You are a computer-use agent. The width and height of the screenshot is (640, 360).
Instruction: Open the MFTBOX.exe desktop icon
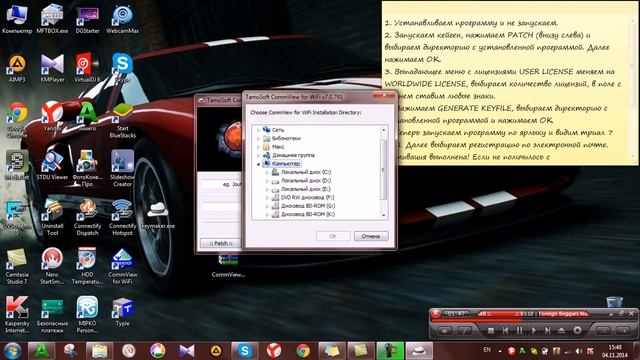coord(52,18)
